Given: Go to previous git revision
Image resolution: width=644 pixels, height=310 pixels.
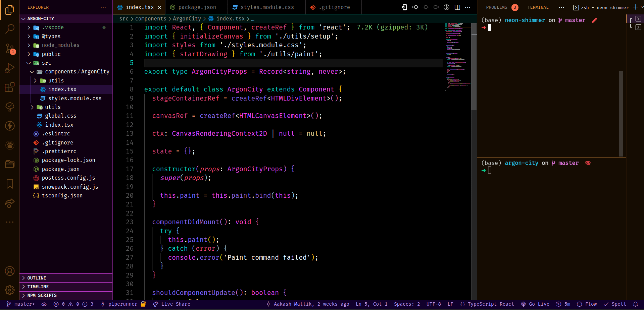Looking at the screenshot, I should [415, 7].
